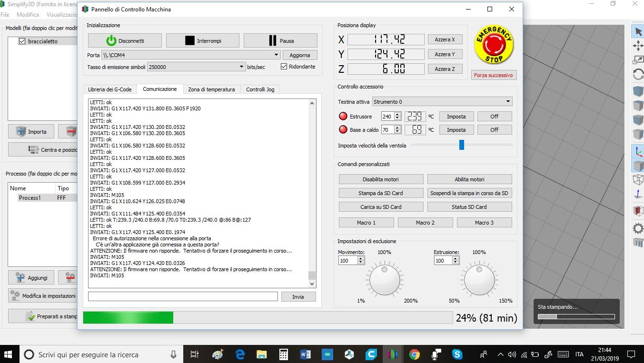Choose the move/translate tool in right toolbar
The height and width of the screenshot is (363, 644).
click(x=638, y=46)
